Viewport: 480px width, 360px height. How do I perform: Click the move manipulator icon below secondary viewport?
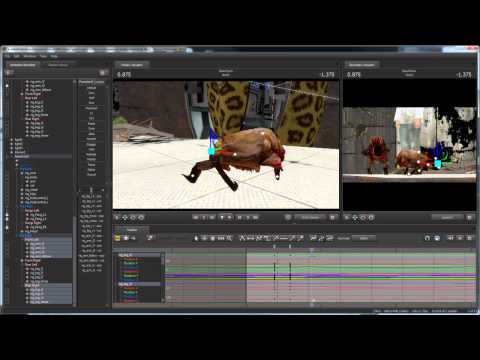355,217
